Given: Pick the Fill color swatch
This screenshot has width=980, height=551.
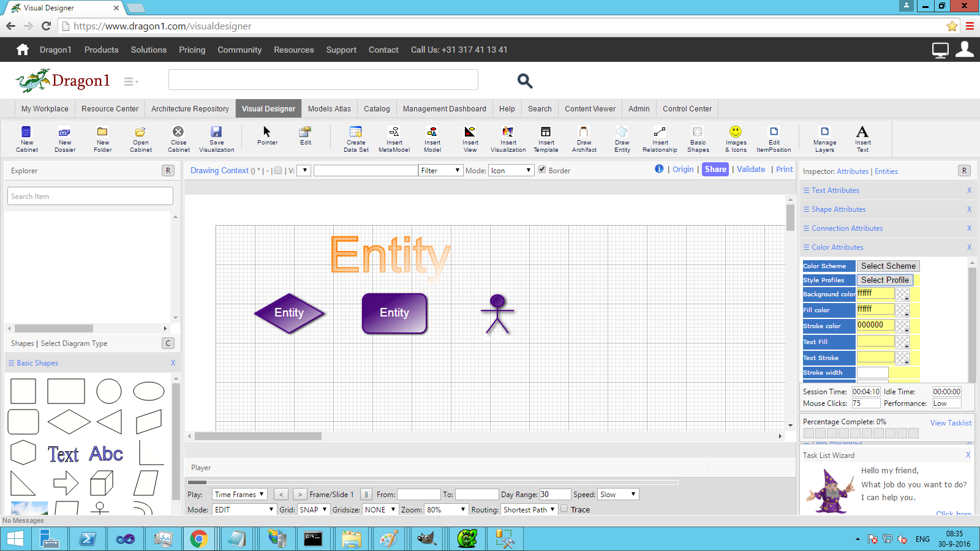Looking at the screenshot, I should [902, 310].
